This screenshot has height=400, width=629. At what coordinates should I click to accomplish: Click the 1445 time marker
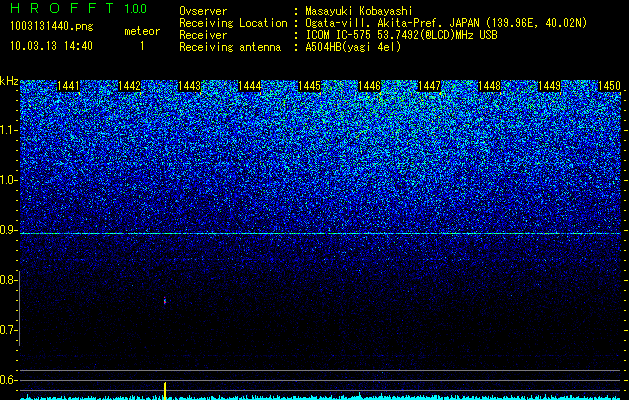[309, 86]
